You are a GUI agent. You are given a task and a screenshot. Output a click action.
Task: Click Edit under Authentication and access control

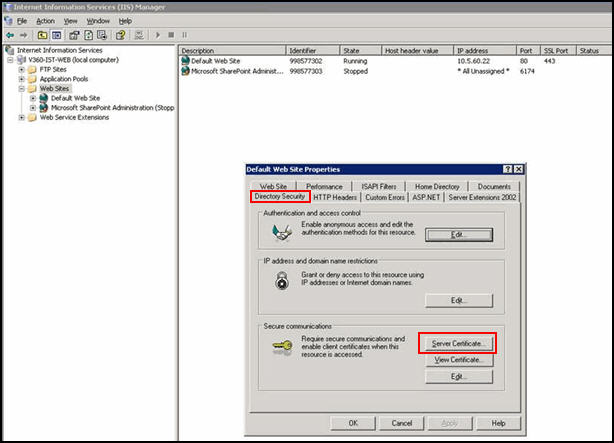458,234
